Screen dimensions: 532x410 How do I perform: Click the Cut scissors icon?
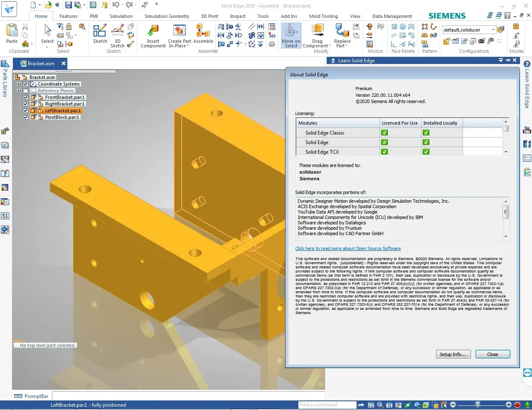(x=25, y=27)
